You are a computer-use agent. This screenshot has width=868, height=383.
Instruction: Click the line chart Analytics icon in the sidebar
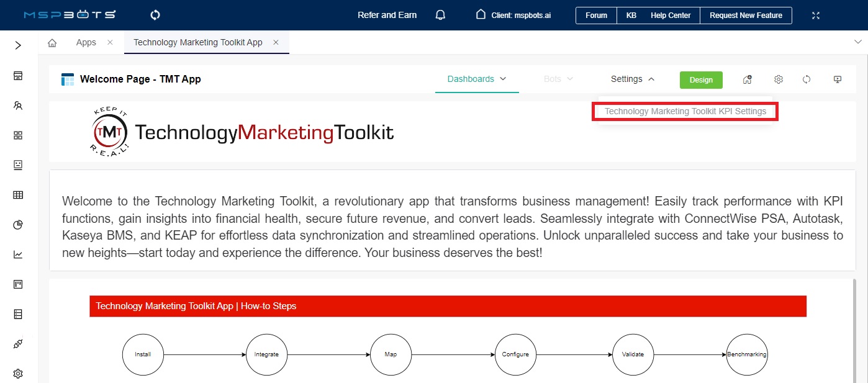click(x=17, y=254)
